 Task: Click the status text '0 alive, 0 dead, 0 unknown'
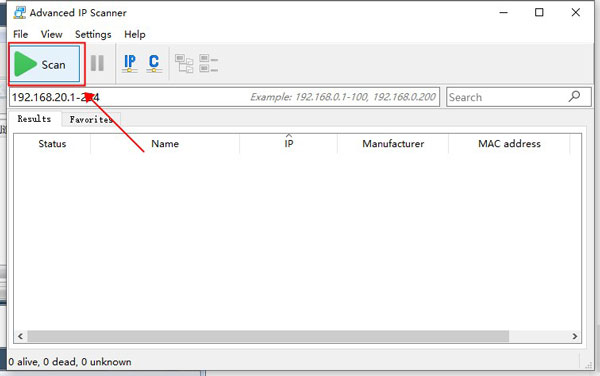pos(70,362)
